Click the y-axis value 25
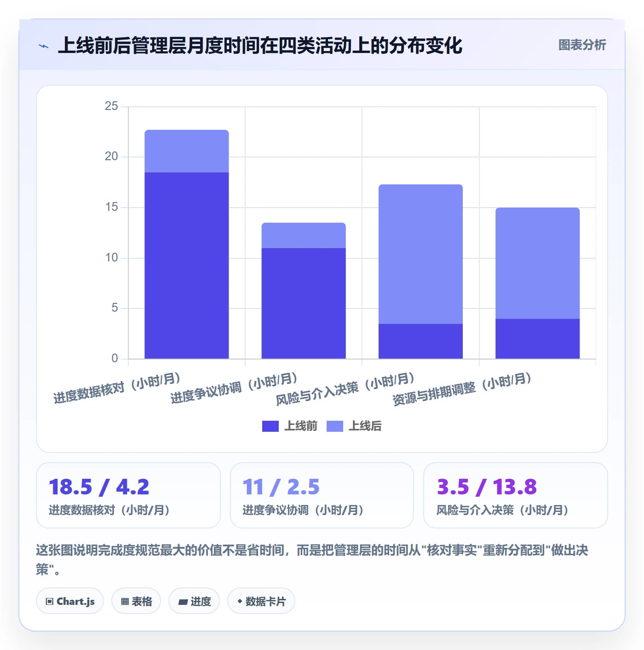The width and height of the screenshot is (644, 650). tap(111, 106)
